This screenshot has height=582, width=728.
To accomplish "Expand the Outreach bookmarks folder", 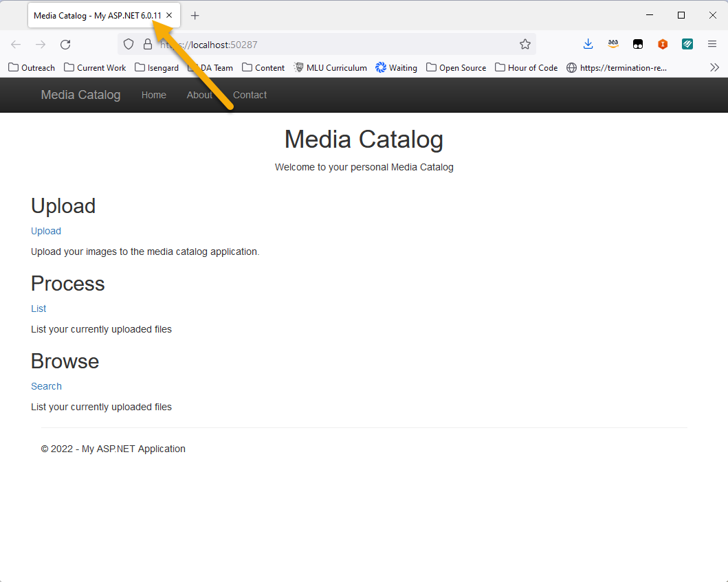I will (32, 68).
